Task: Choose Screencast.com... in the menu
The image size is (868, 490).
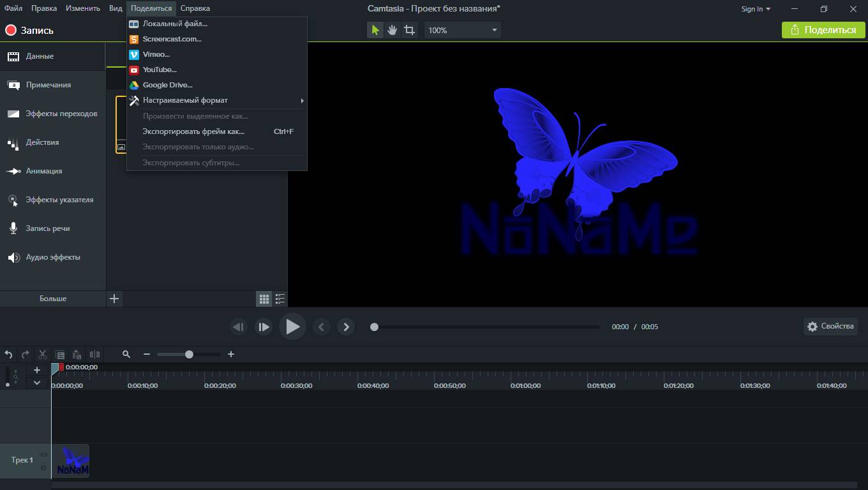Action: 217,39
